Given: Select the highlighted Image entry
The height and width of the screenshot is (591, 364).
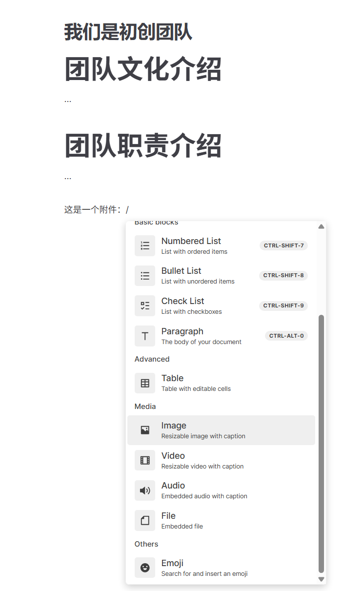Looking at the screenshot, I should pyautogui.click(x=221, y=430).
